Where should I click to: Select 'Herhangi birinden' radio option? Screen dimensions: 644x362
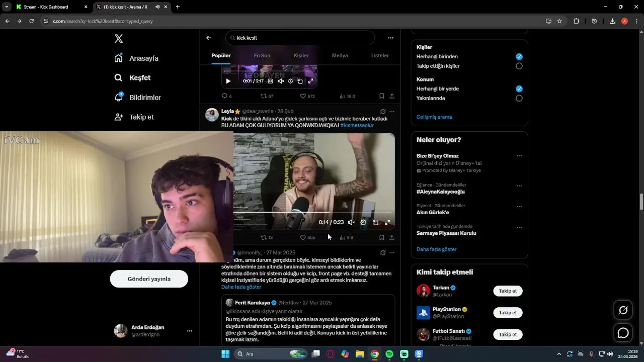tap(519, 57)
